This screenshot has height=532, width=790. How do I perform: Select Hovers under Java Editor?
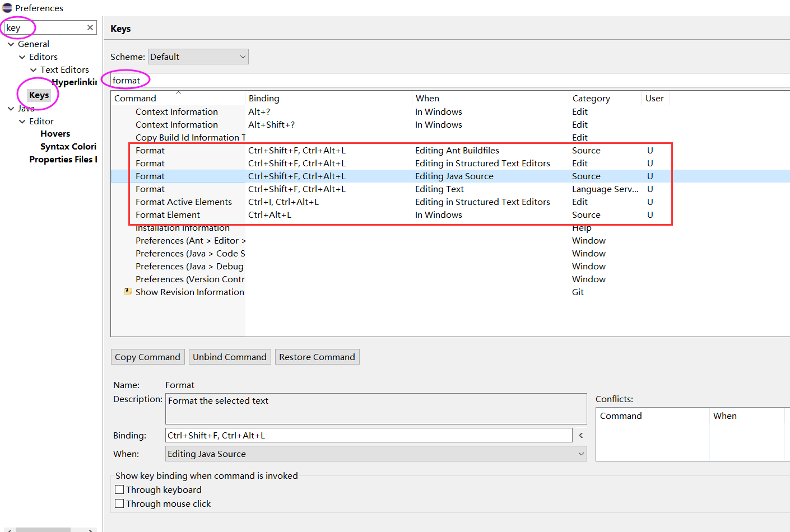[x=55, y=134]
